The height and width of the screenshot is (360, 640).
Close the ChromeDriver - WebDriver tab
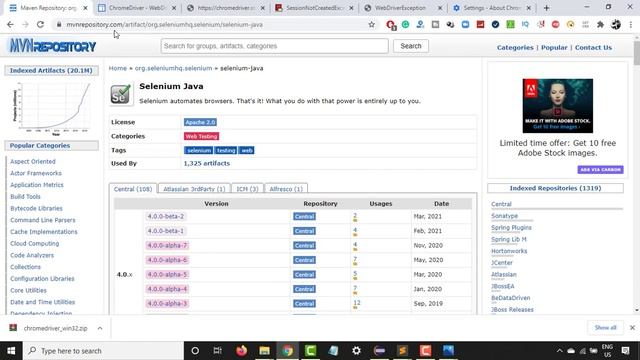[x=174, y=8]
